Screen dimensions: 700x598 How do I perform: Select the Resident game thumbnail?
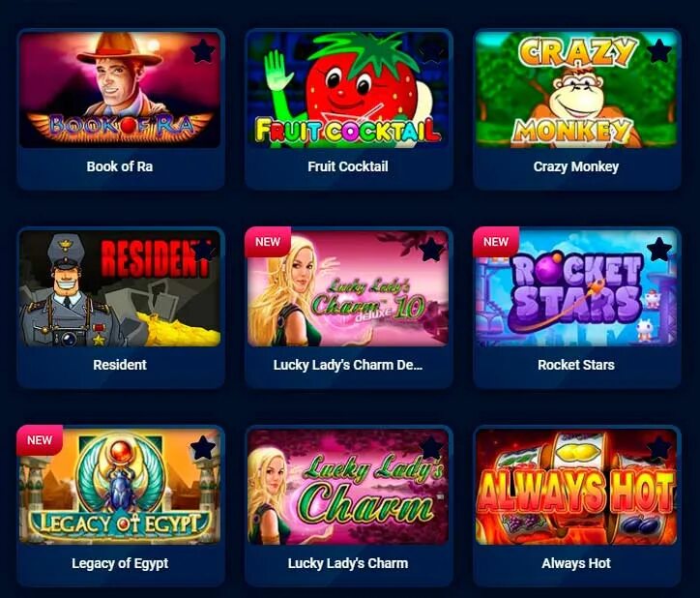pyautogui.click(x=120, y=288)
